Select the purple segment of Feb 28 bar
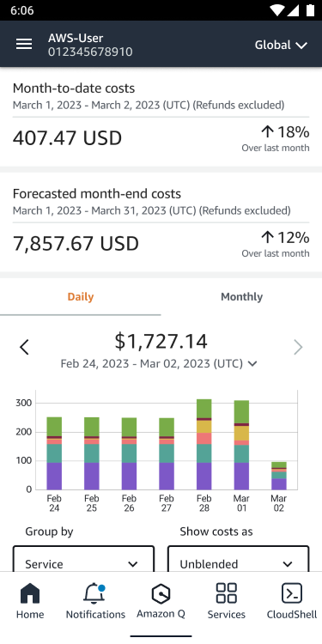The image size is (322, 644). click(204, 477)
